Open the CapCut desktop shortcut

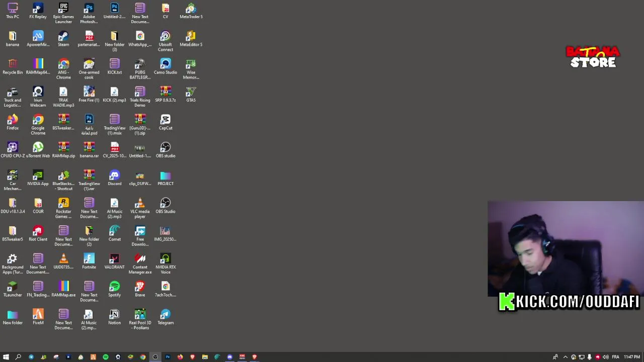click(166, 122)
